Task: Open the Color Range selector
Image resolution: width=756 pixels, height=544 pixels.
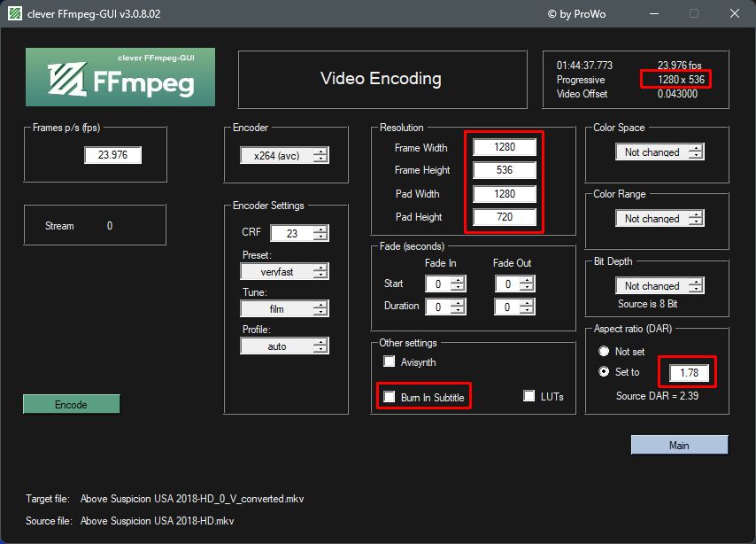Action: coord(660,219)
